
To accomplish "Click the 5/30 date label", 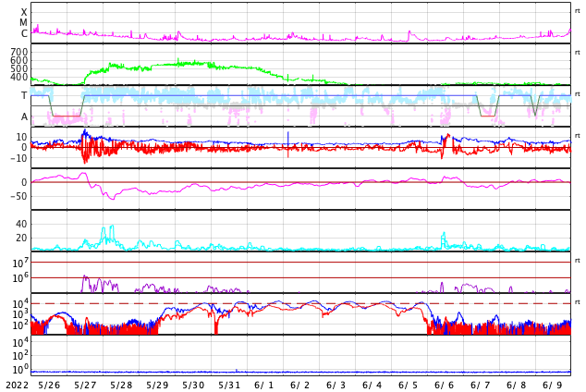I will coord(193,386).
